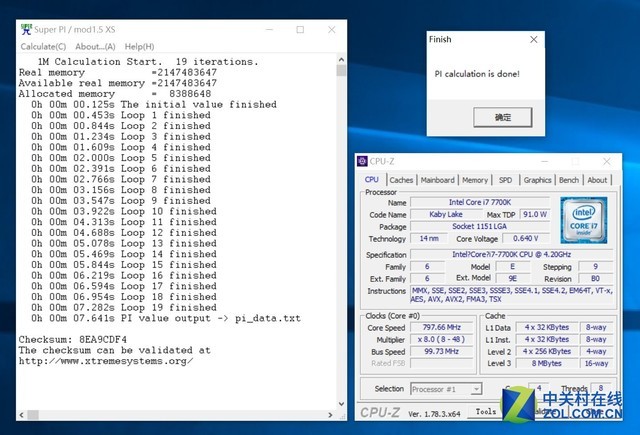Click the Max TDP value '91.0 W'
The height and width of the screenshot is (435, 640).
[535, 215]
